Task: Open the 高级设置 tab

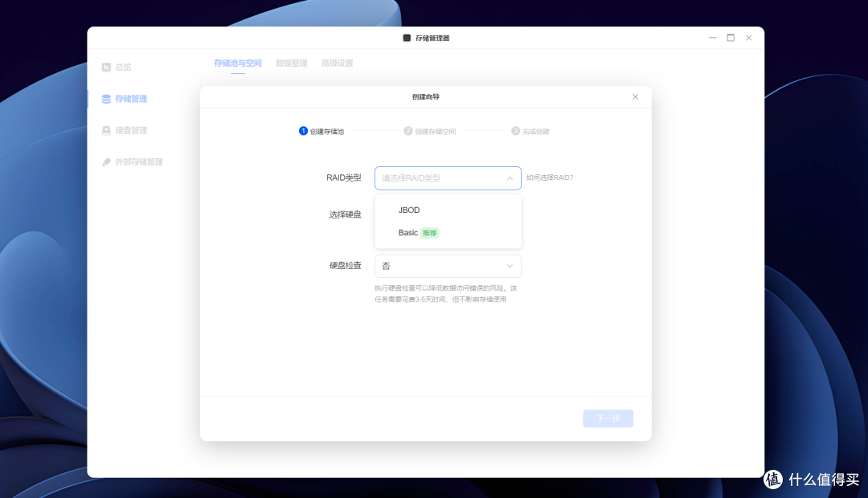Action: (x=337, y=63)
